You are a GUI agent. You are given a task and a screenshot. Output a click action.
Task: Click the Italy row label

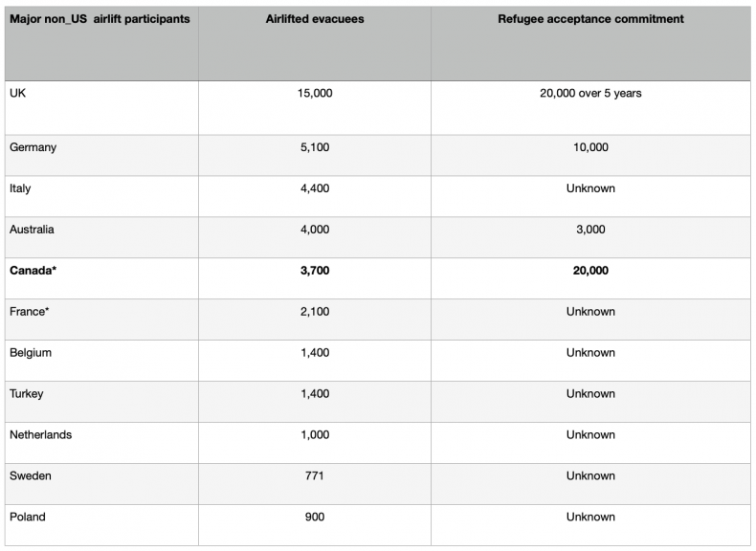coord(20,189)
